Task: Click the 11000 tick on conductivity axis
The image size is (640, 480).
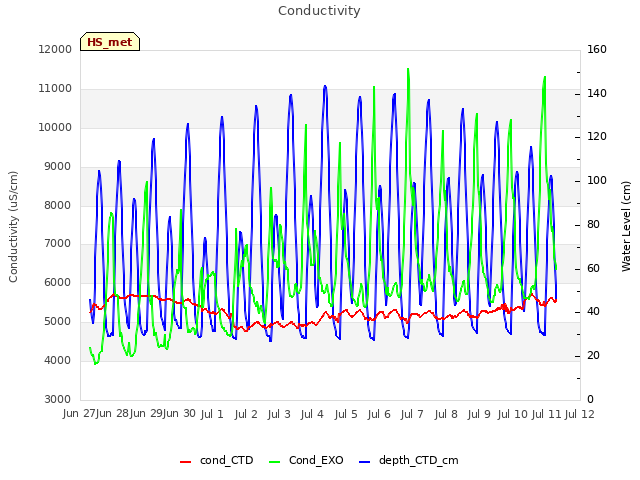Action: click(55, 89)
